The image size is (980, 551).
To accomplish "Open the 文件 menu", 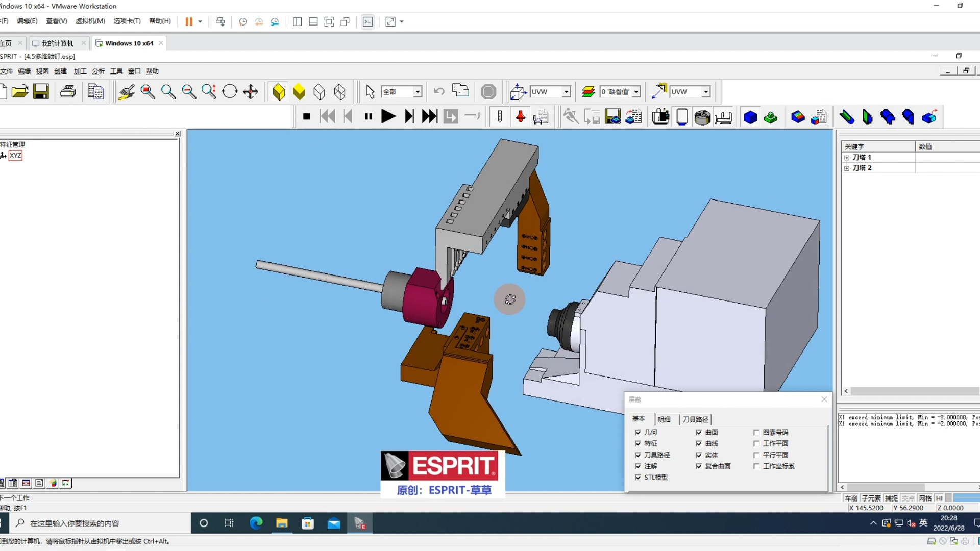I will 6,71.
